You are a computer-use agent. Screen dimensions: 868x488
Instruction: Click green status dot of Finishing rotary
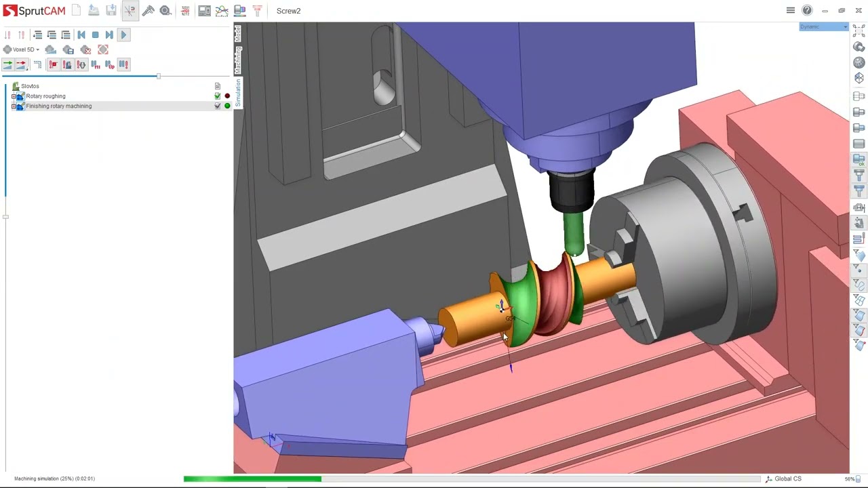point(227,106)
